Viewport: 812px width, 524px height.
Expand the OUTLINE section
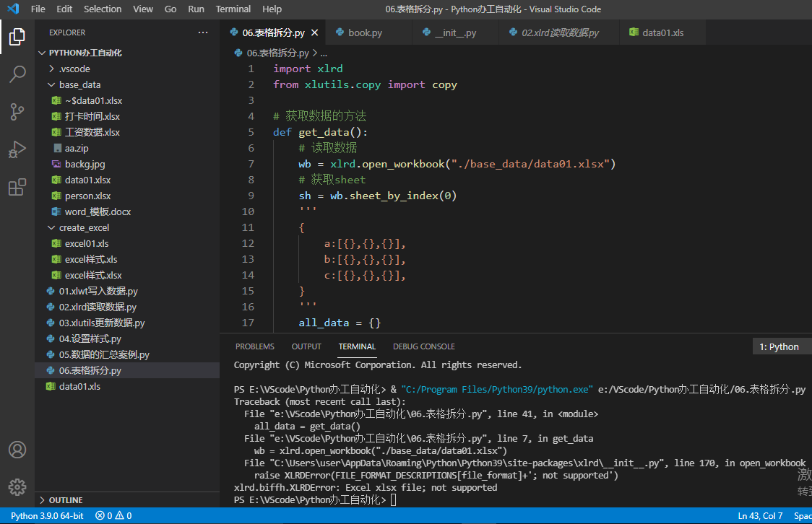127,500
